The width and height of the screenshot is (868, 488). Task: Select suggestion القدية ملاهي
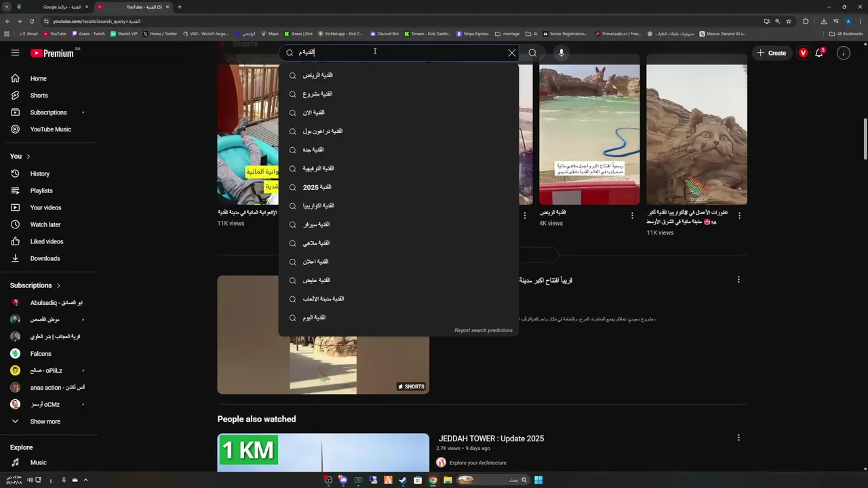click(x=399, y=243)
